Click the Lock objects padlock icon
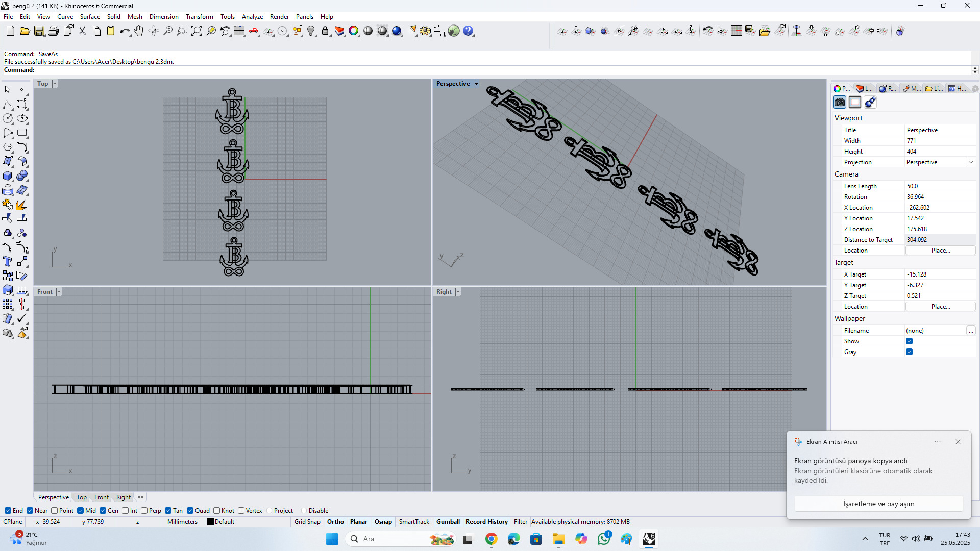Screen dimensions: 980x551 click(x=325, y=31)
